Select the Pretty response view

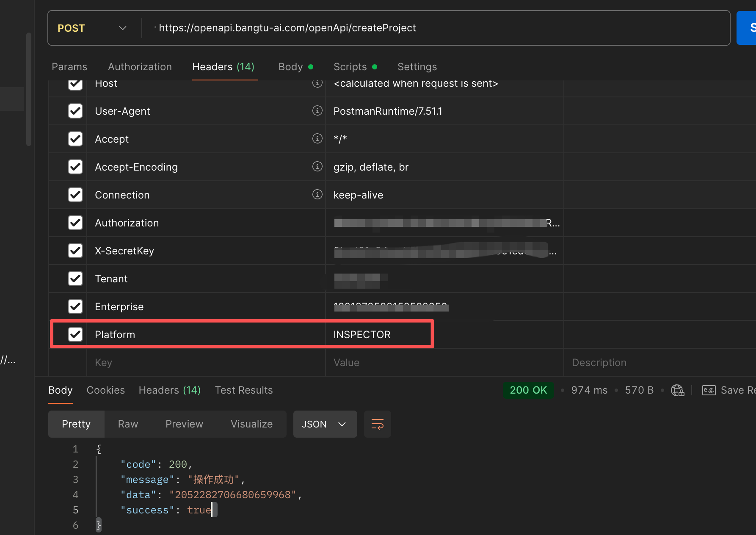76,424
